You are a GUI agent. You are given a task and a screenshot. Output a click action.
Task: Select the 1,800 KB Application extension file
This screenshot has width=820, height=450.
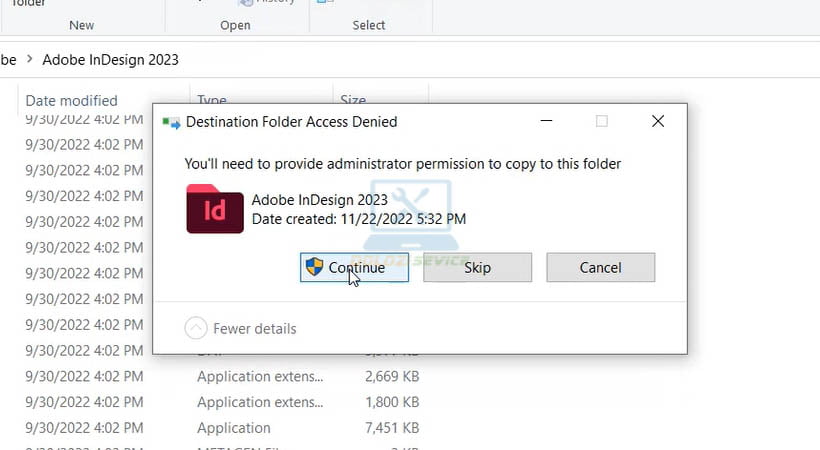pyautogui.click(x=260, y=402)
